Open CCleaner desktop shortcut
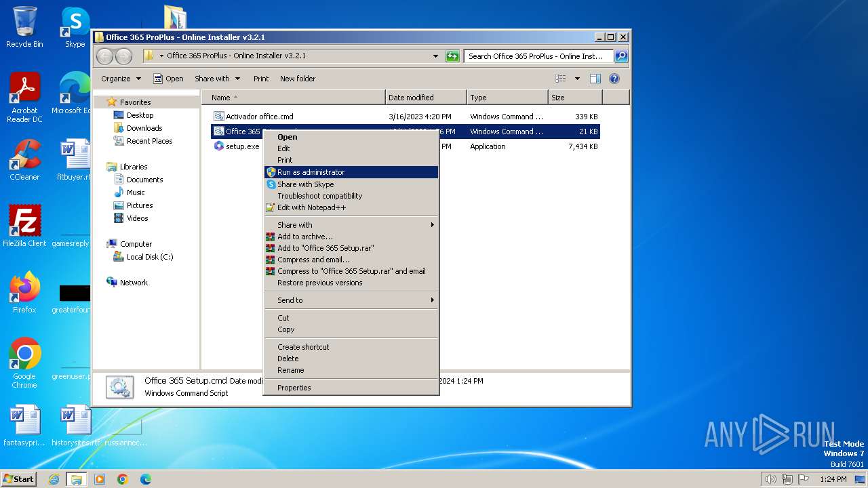868x488 pixels. click(x=24, y=160)
